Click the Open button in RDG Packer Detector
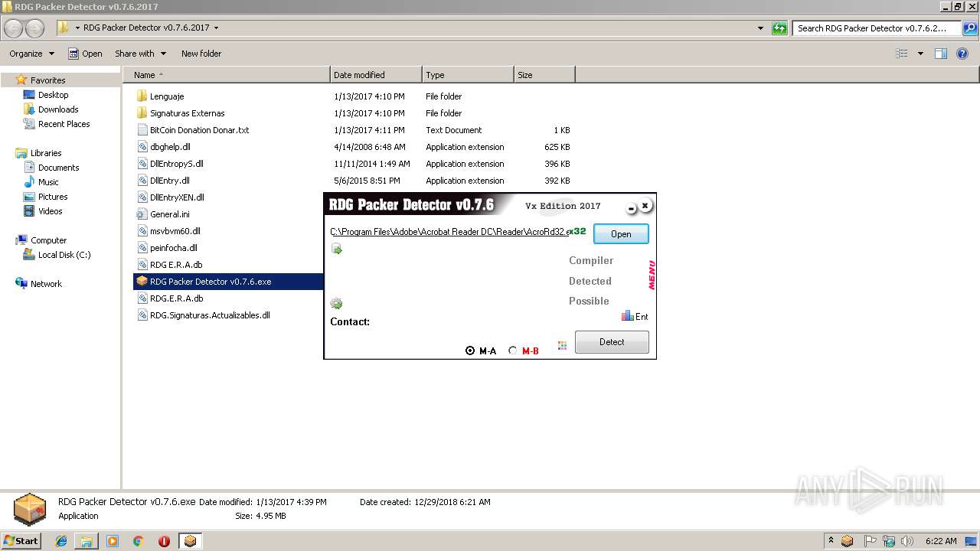This screenshot has height=551, width=980. [x=621, y=233]
